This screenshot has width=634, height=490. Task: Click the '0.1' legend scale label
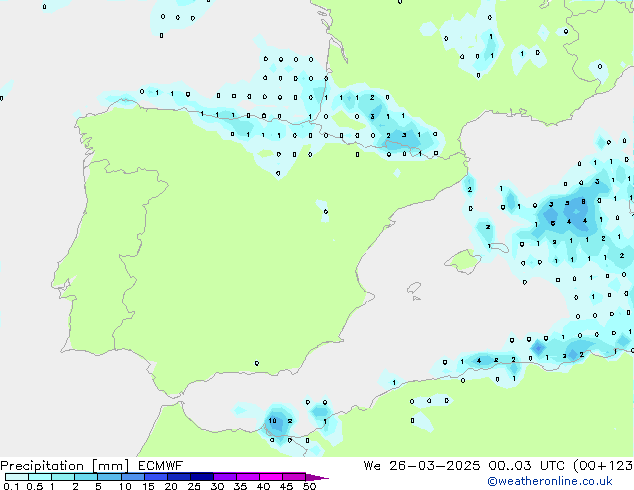pos(11,486)
